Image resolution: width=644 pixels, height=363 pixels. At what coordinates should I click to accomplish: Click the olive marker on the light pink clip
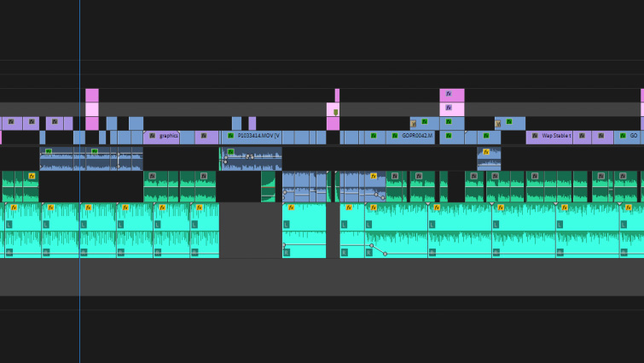click(x=335, y=112)
